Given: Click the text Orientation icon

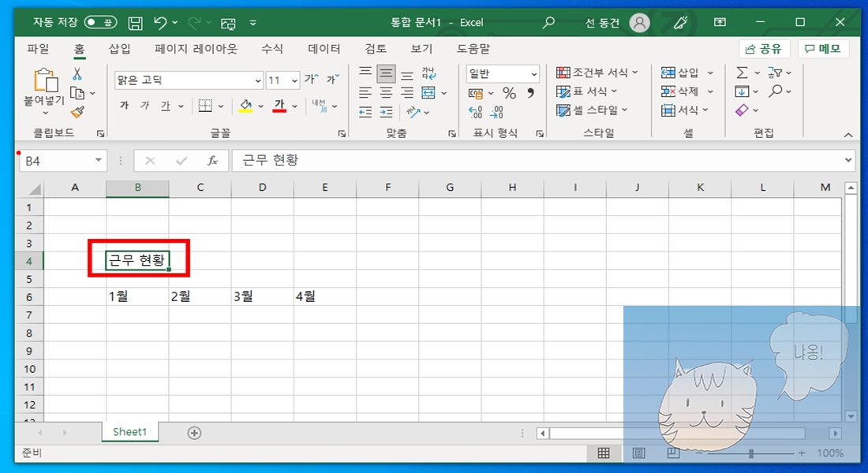Looking at the screenshot, I should click(x=413, y=112).
